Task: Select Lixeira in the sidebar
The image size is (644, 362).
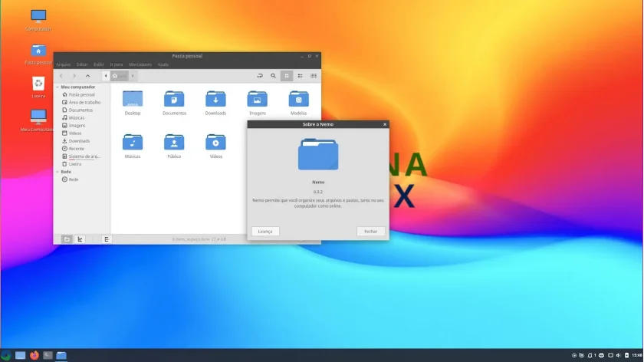Action: [x=75, y=164]
